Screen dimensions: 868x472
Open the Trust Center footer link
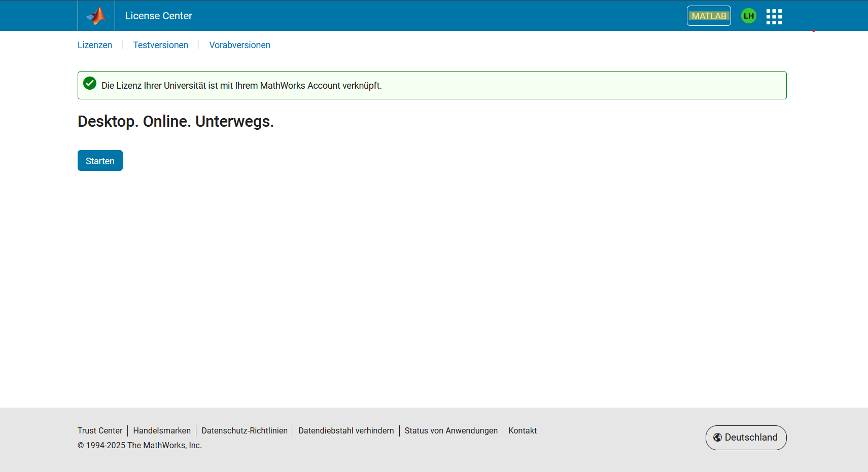pyautogui.click(x=100, y=430)
